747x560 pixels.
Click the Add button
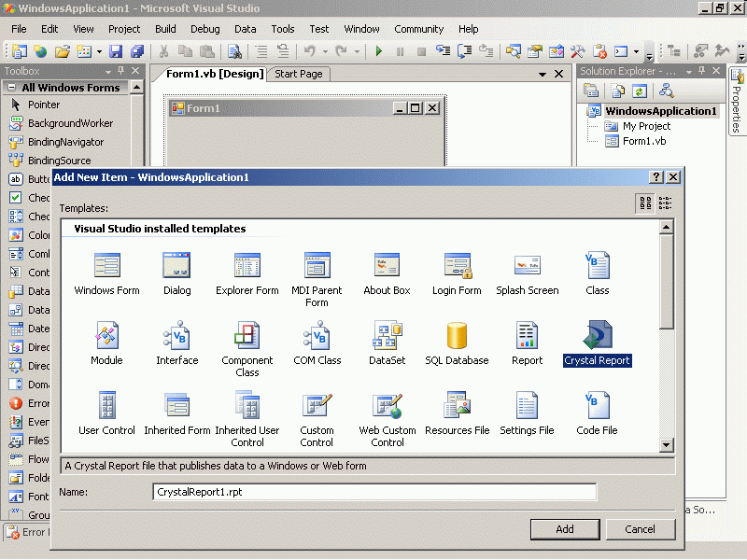[x=565, y=529]
